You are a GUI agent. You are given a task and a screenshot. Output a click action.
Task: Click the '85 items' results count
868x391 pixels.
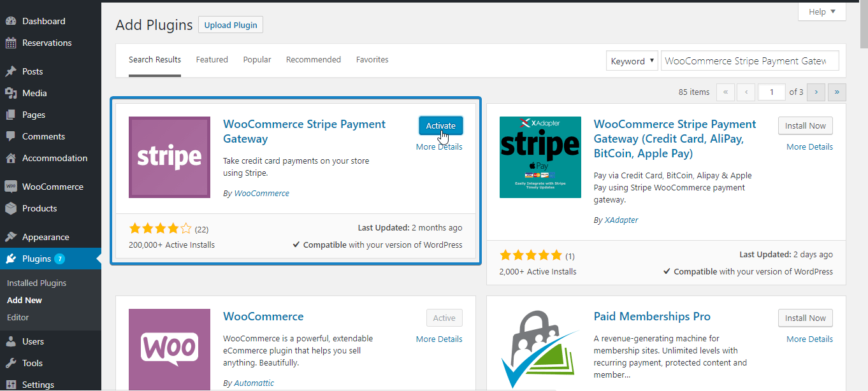click(694, 92)
